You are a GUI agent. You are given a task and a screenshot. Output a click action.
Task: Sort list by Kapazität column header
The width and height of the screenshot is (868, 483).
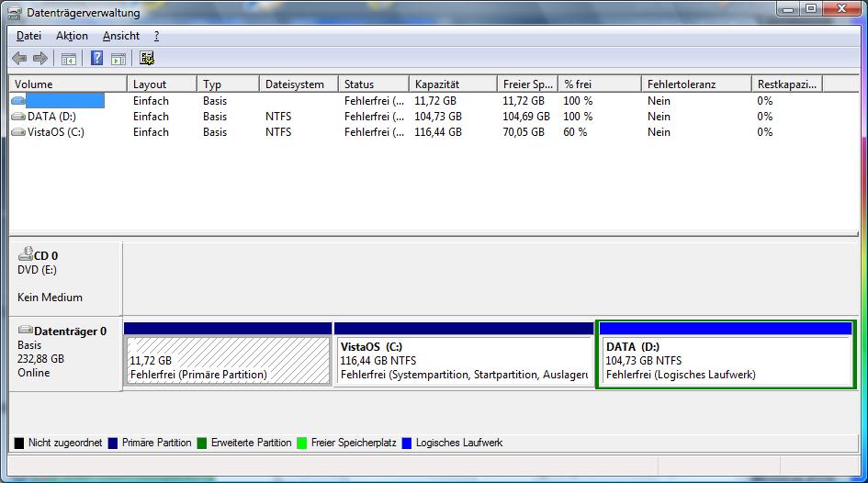tap(451, 84)
